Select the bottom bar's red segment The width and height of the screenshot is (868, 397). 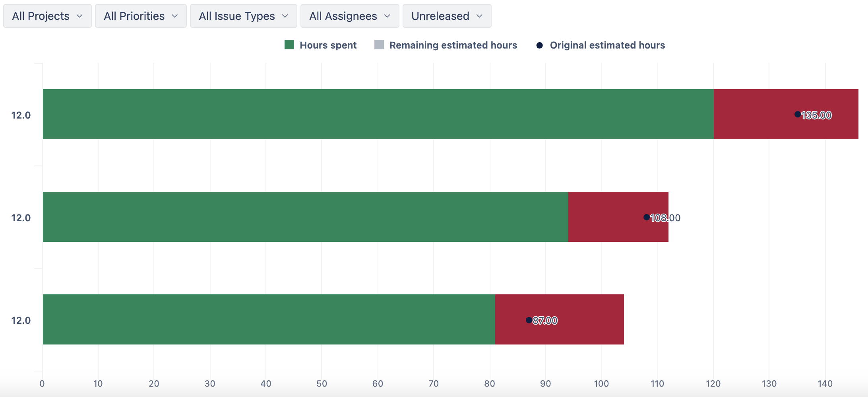coord(560,319)
